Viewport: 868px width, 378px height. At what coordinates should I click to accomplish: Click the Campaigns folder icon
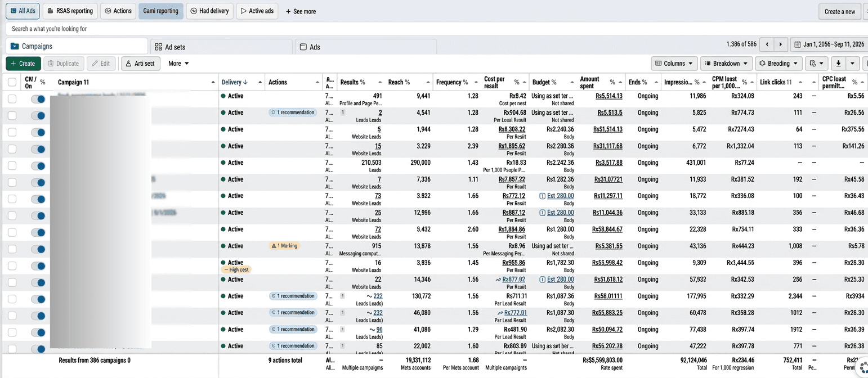coord(15,46)
